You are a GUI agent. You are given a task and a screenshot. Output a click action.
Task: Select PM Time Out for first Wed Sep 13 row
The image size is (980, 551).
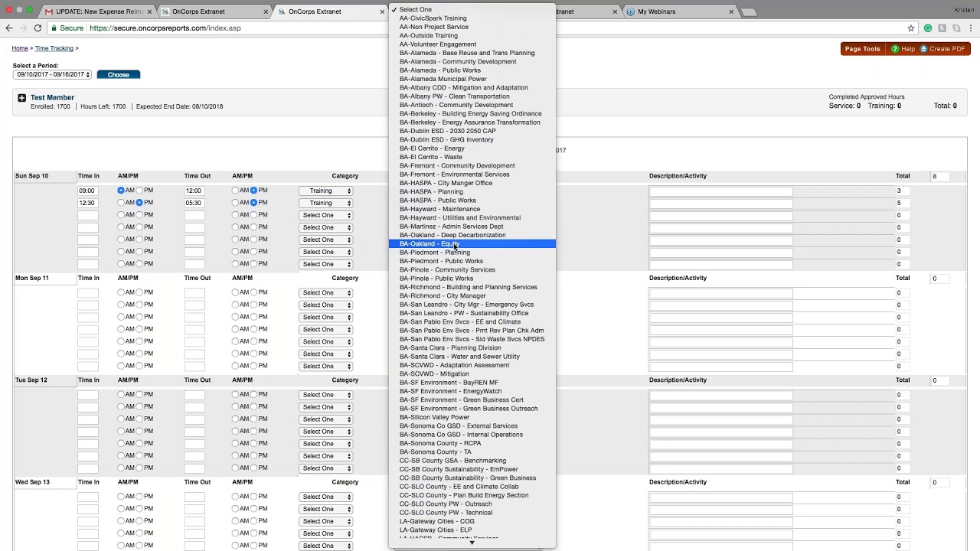253,497
